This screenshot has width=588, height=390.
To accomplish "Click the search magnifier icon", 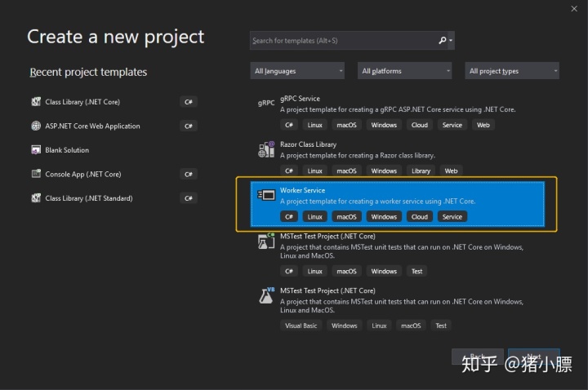I will pyautogui.click(x=443, y=40).
